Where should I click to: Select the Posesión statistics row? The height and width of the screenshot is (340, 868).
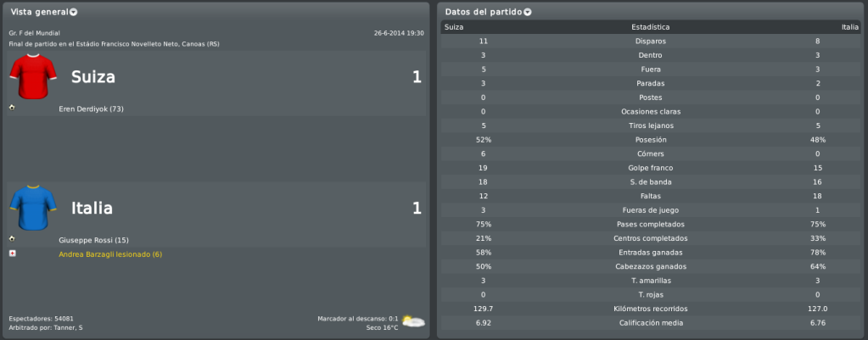651,140
